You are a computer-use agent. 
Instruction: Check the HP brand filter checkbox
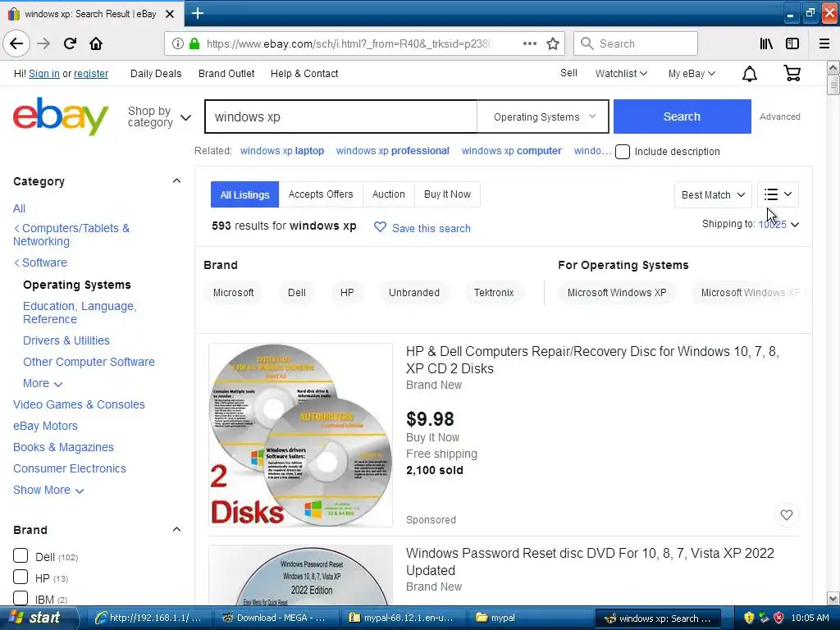[21, 577]
